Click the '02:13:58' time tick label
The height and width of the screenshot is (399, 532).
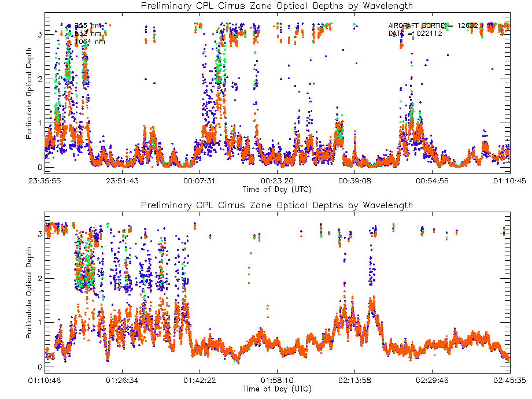tap(354, 380)
